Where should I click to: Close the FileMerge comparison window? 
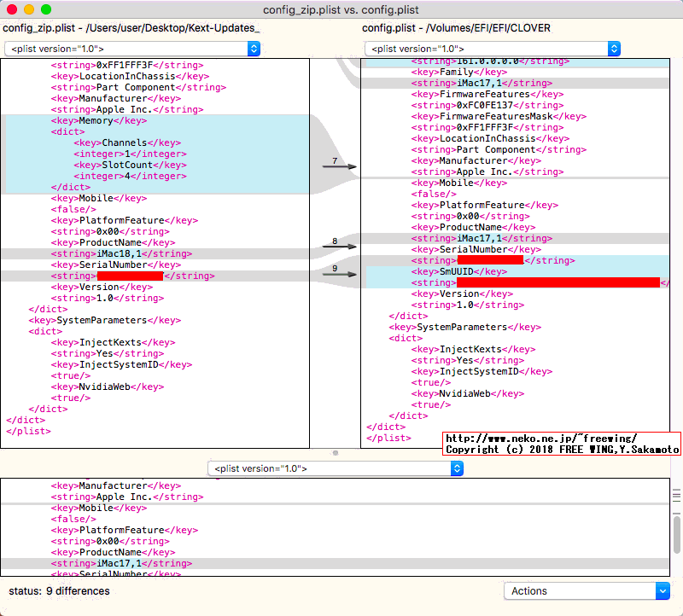[12, 9]
